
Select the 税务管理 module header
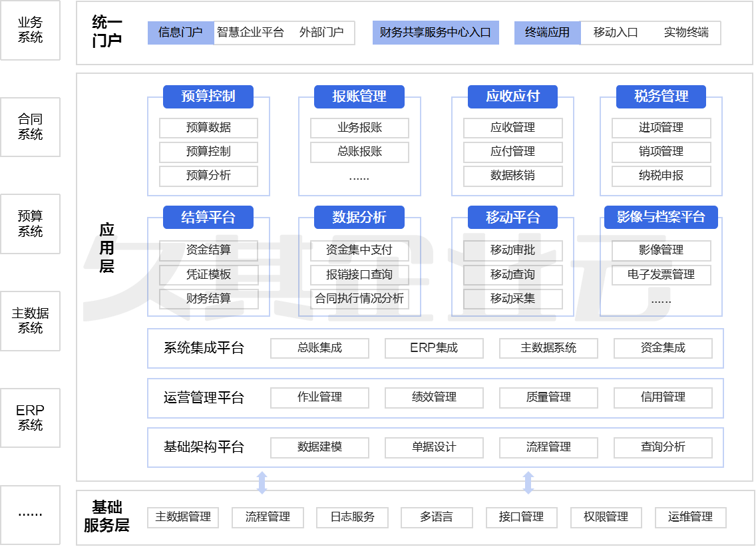click(661, 96)
